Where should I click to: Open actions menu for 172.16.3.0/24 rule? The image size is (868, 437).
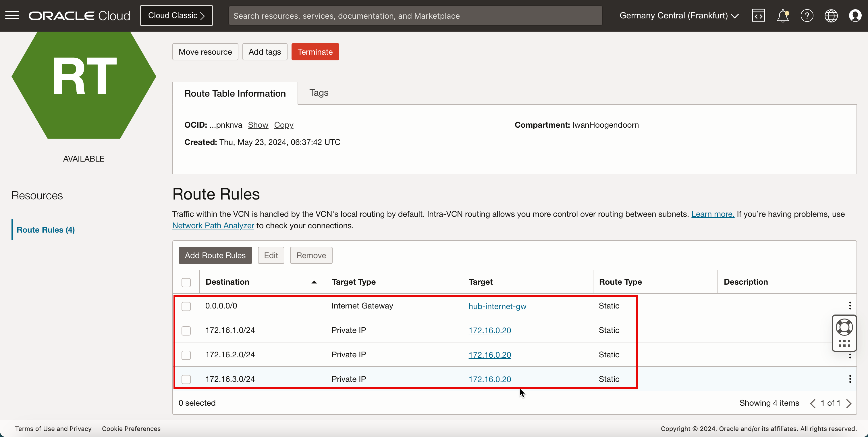coord(850,379)
